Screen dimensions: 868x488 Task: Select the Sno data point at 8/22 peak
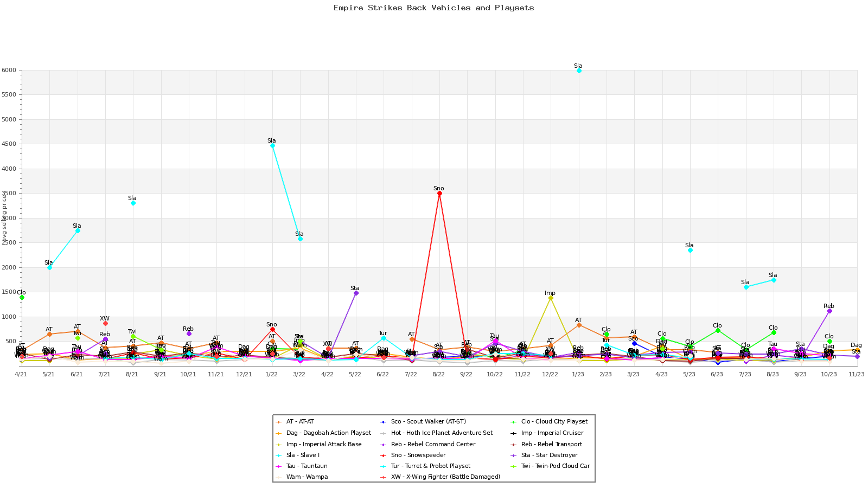pos(439,194)
